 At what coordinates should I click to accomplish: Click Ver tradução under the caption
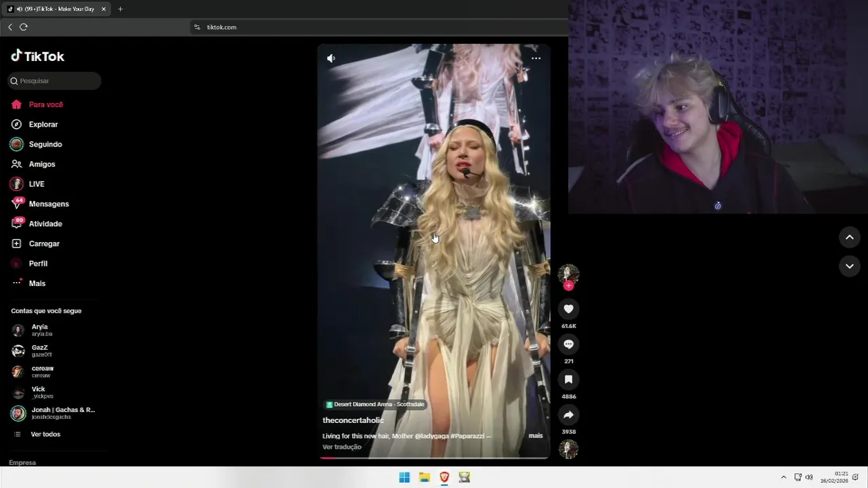pyautogui.click(x=342, y=447)
